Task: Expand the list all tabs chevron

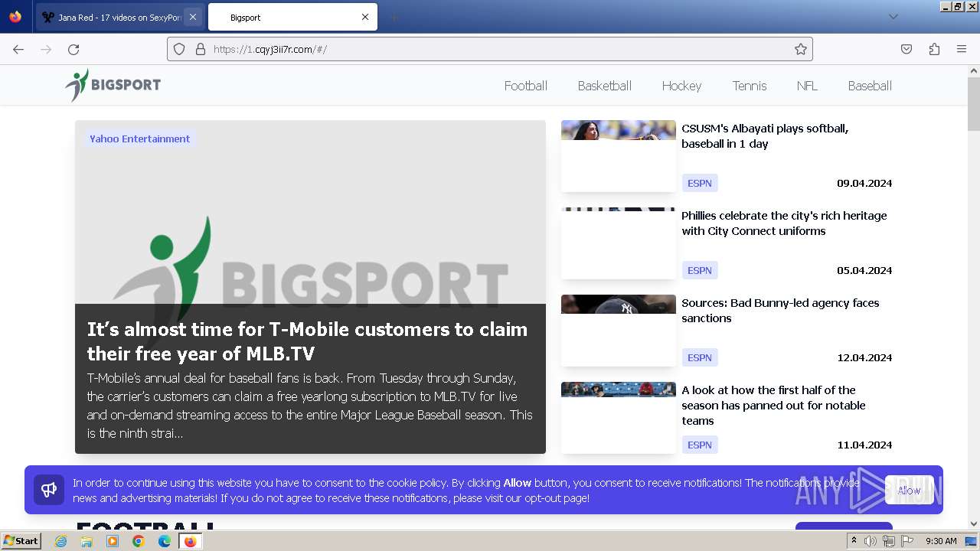Action: pyautogui.click(x=893, y=17)
